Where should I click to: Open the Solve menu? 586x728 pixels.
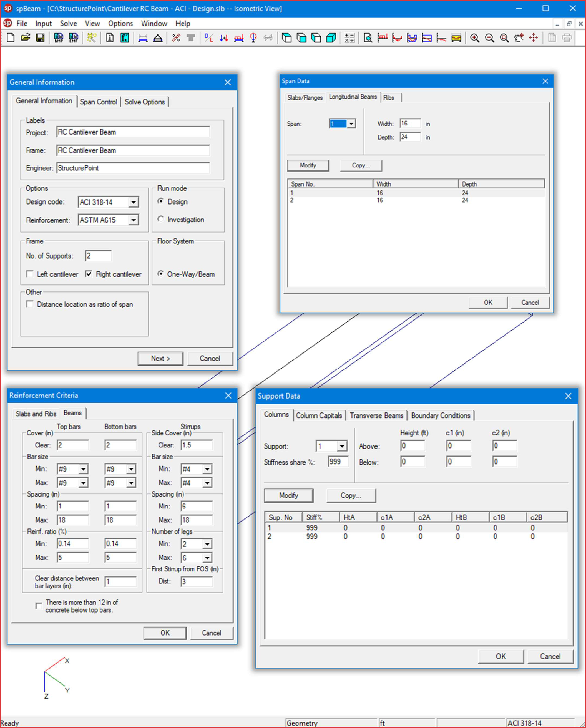[x=69, y=23]
